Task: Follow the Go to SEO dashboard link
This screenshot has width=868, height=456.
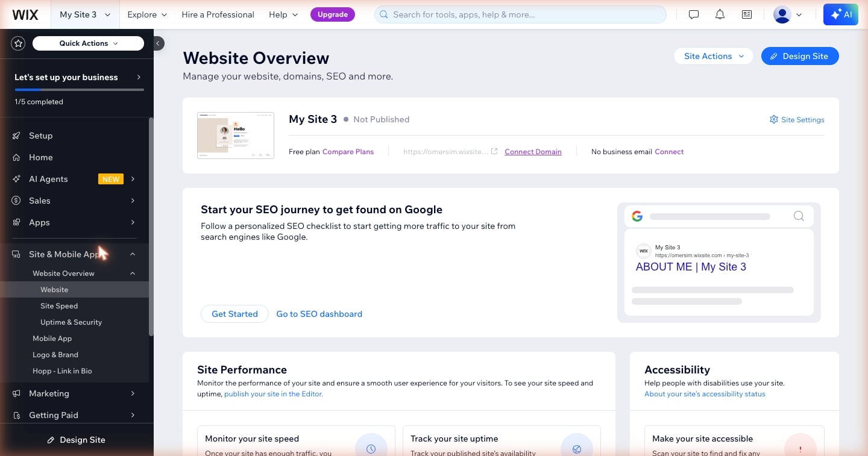Action: 319,314
